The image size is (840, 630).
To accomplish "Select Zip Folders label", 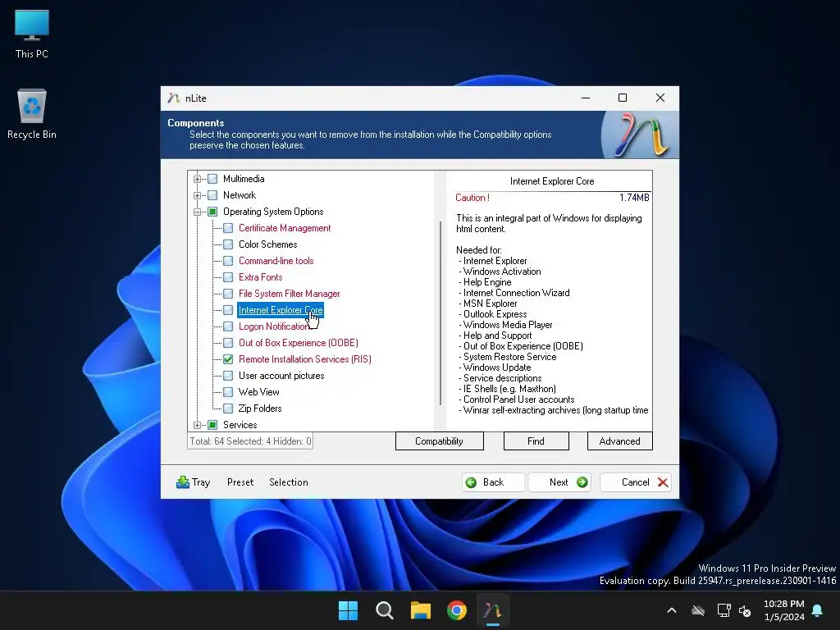I will tap(260, 409).
